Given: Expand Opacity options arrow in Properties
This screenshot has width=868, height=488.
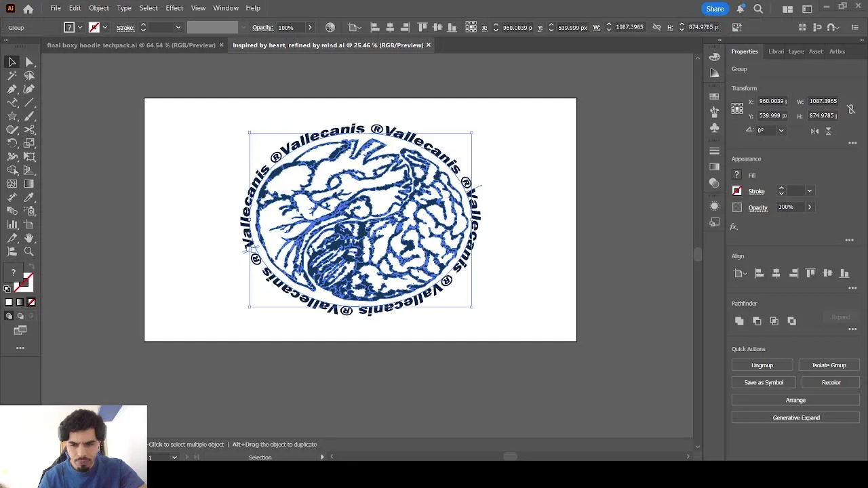Looking at the screenshot, I should tap(809, 207).
